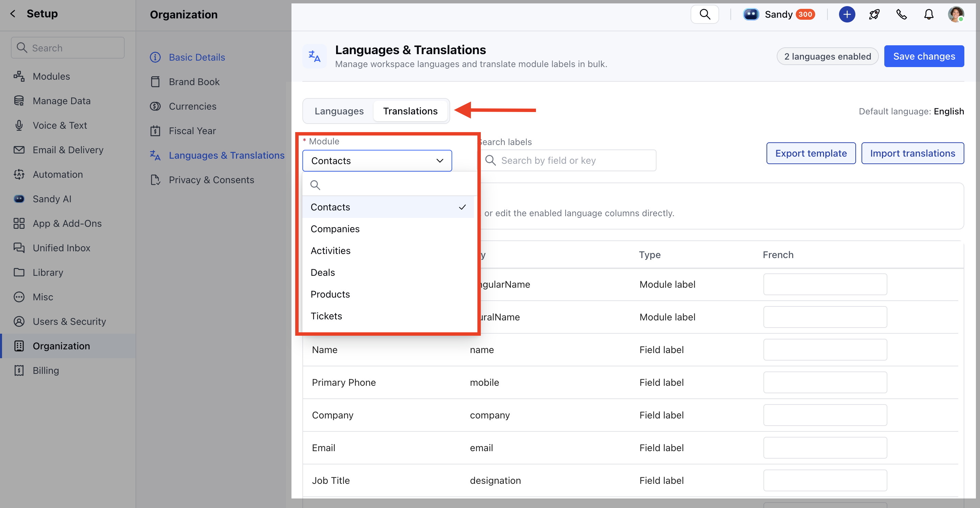This screenshot has height=508, width=980.
Task: Select Tickets in module list
Action: point(388,316)
